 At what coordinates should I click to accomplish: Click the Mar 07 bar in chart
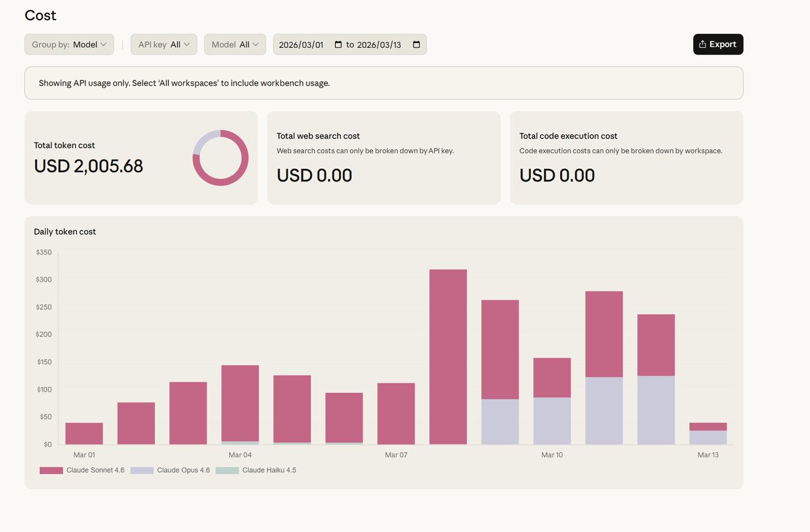[x=396, y=413]
